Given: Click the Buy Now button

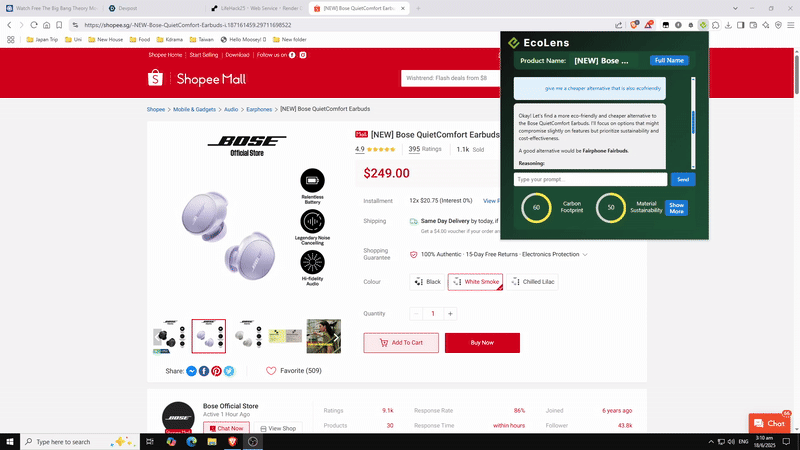Looking at the screenshot, I should (482, 343).
